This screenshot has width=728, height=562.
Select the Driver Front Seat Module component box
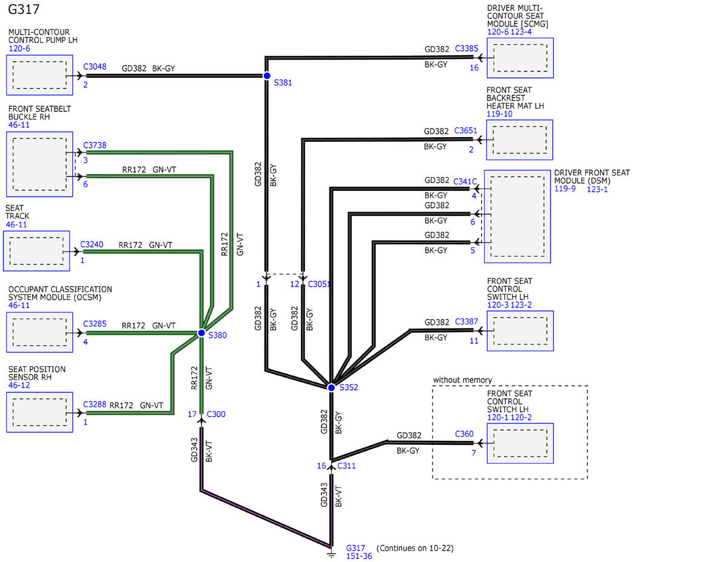517,216
